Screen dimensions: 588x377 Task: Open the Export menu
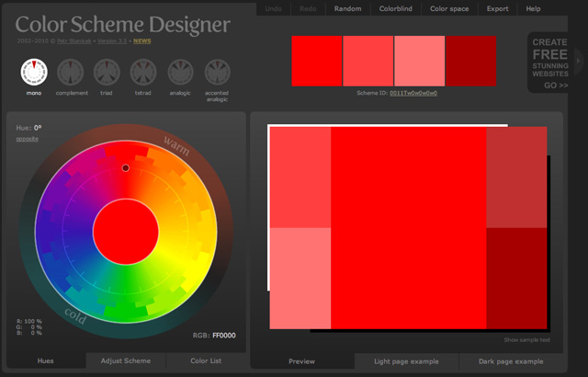click(x=497, y=8)
